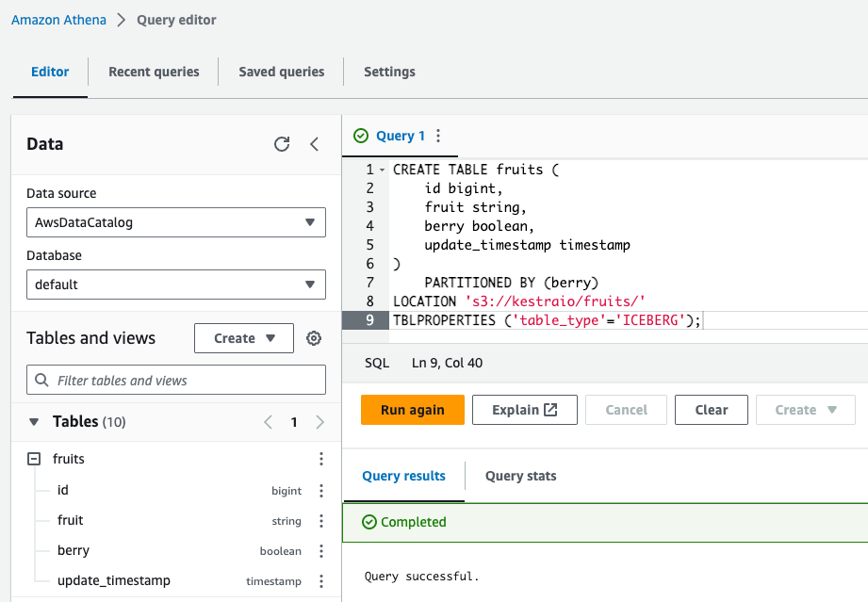Click the Amazon Athena breadcrumb link
The width and height of the screenshot is (868, 602).
point(58,20)
